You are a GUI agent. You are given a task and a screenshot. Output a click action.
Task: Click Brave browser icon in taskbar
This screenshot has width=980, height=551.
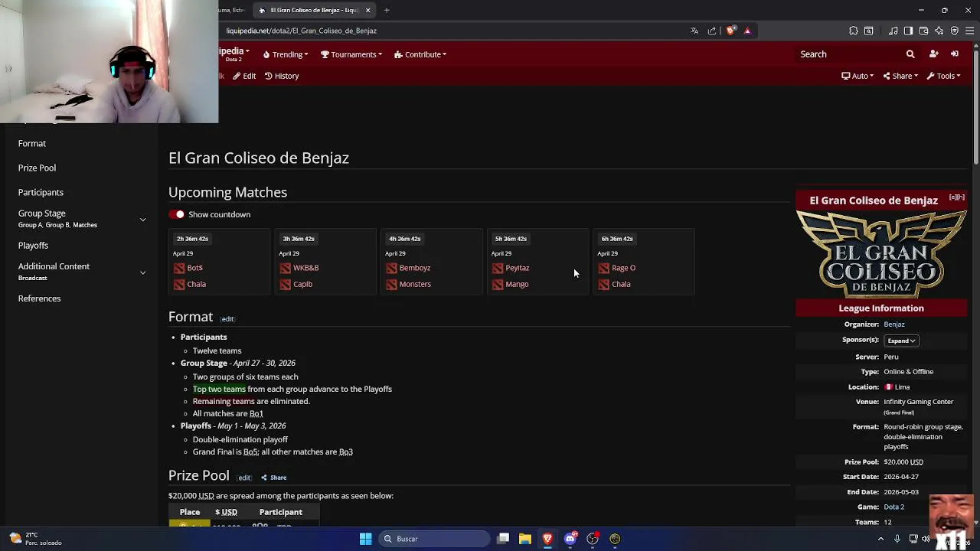[x=547, y=539]
